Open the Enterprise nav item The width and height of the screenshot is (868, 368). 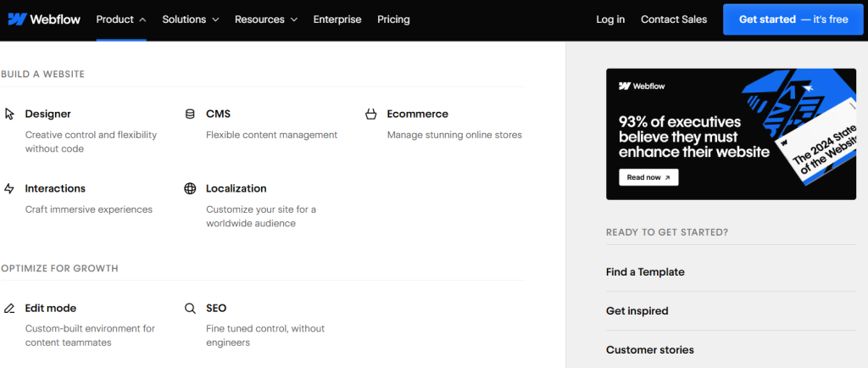(337, 20)
